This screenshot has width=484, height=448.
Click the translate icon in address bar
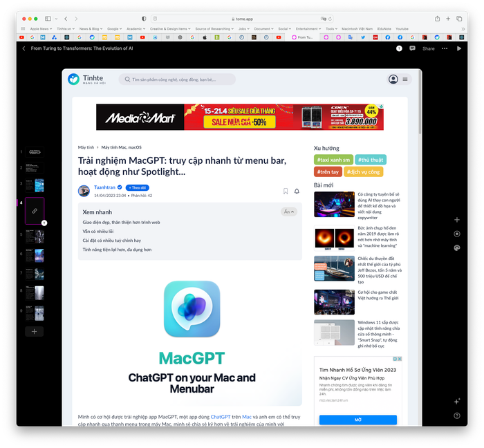click(x=323, y=19)
